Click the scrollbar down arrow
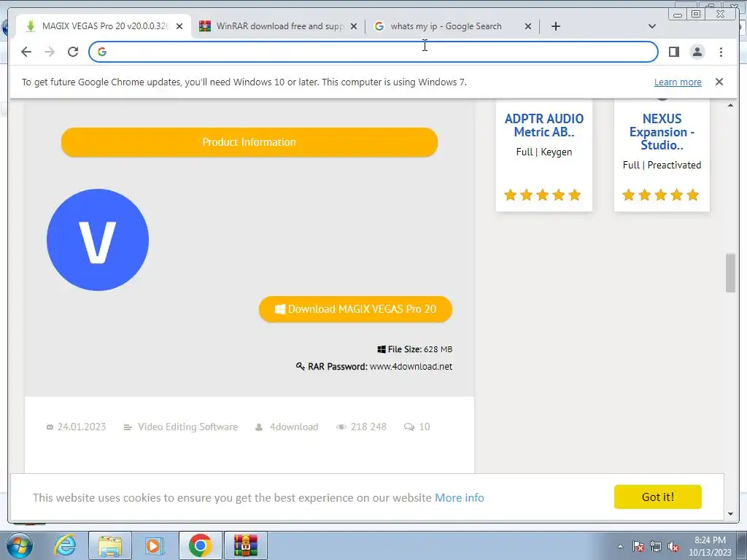 click(x=730, y=514)
